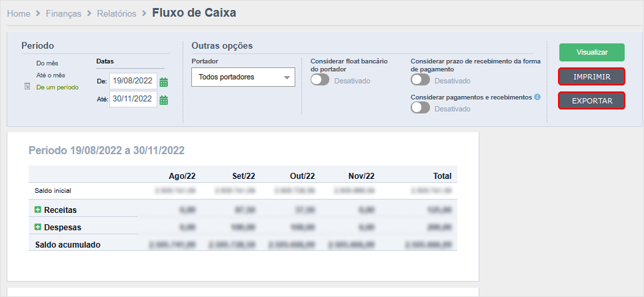Go to Home breadcrumb
644x297 pixels.
(x=19, y=13)
